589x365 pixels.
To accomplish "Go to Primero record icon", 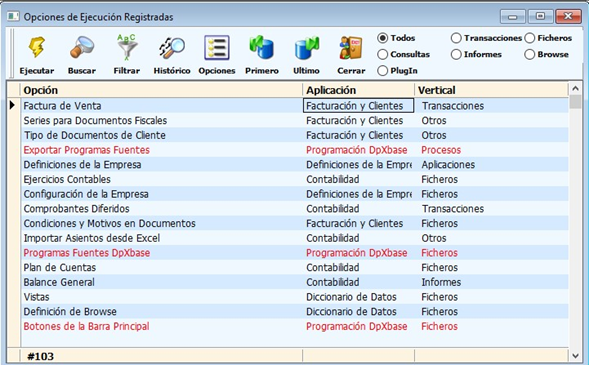I will (261, 48).
